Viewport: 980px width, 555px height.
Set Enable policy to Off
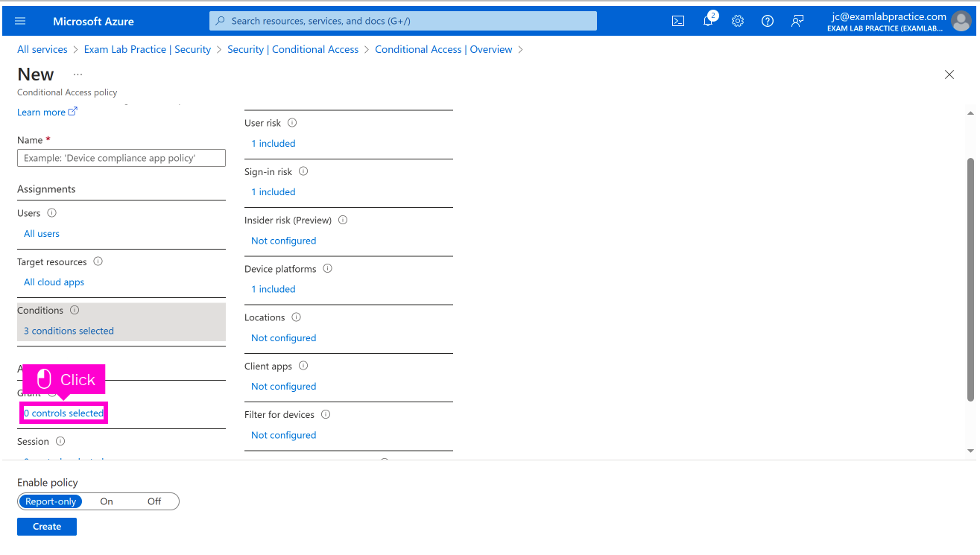(154, 501)
